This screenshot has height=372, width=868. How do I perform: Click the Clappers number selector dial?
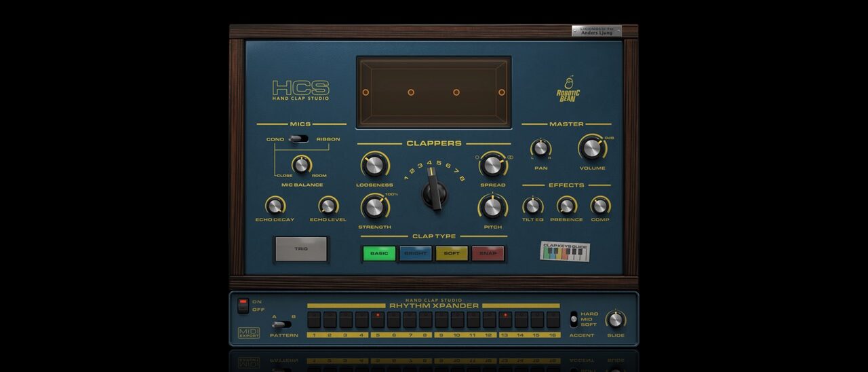(x=435, y=193)
